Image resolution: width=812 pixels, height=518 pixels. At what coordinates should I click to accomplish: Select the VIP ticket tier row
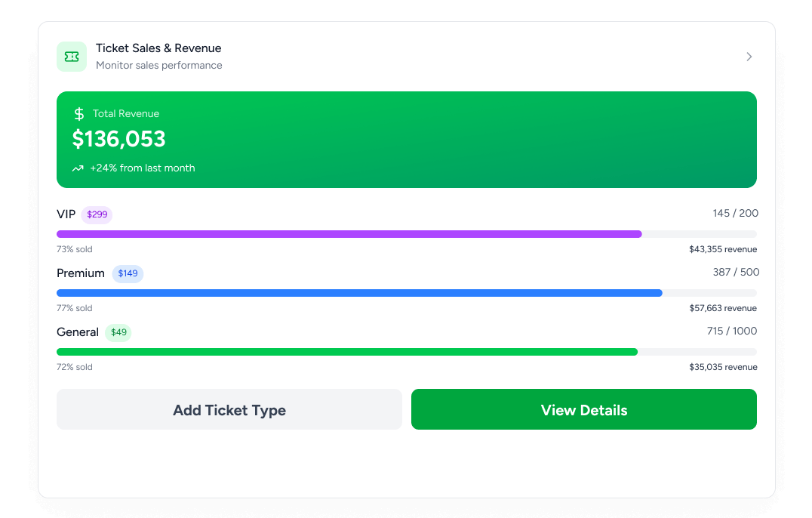click(x=407, y=229)
